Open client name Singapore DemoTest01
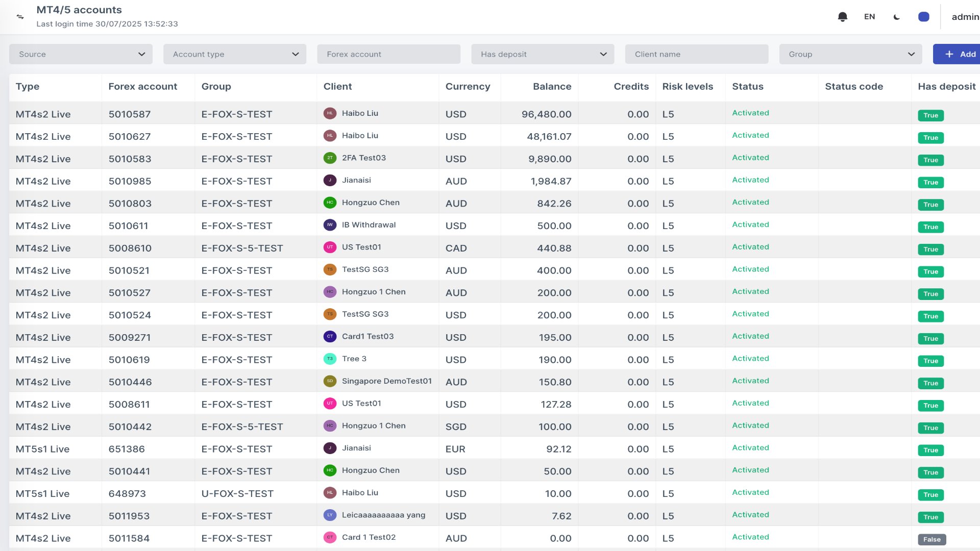 (x=387, y=381)
